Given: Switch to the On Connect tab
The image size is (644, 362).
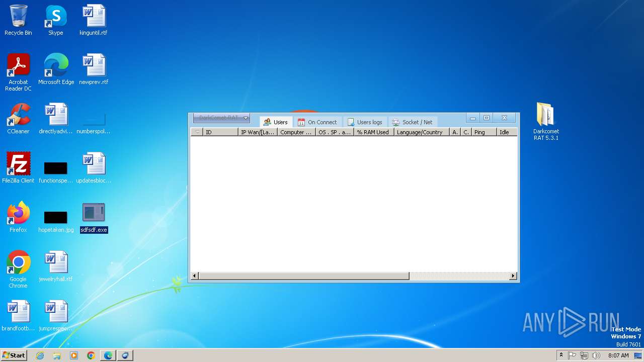Looking at the screenshot, I should tap(317, 122).
